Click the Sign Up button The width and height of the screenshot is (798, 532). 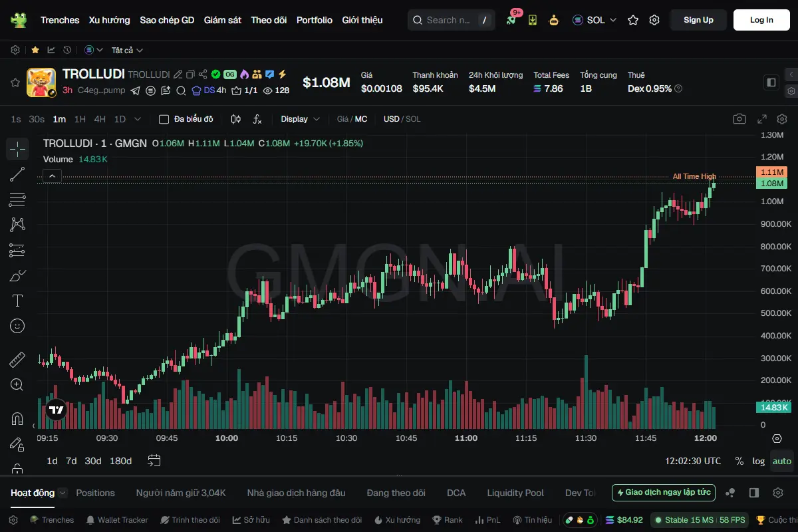tap(698, 20)
